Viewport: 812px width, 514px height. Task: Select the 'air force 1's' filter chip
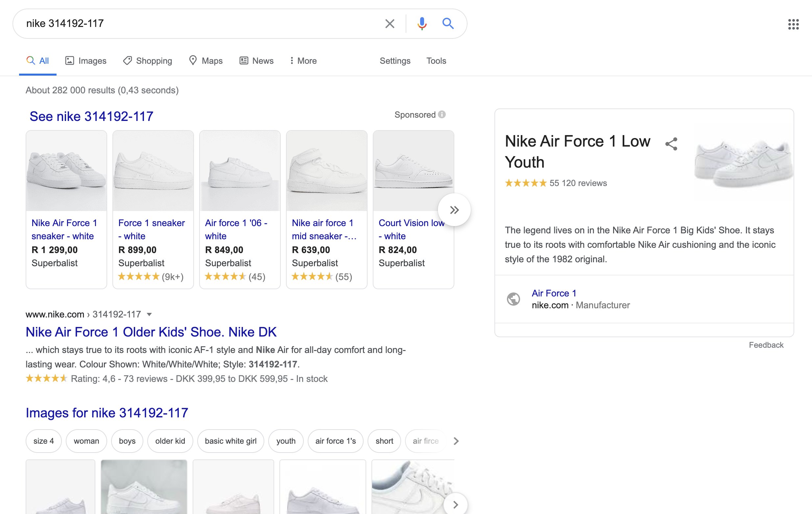tap(336, 441)
